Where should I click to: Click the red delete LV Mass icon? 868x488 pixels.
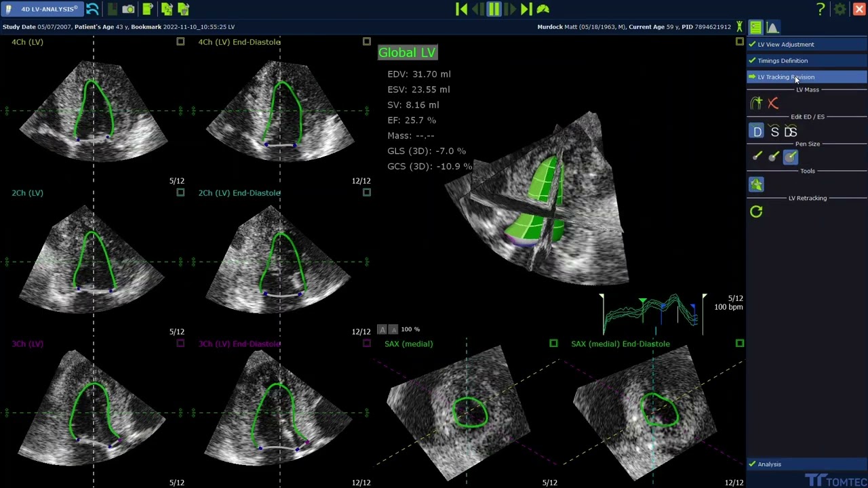click(773, 103)
